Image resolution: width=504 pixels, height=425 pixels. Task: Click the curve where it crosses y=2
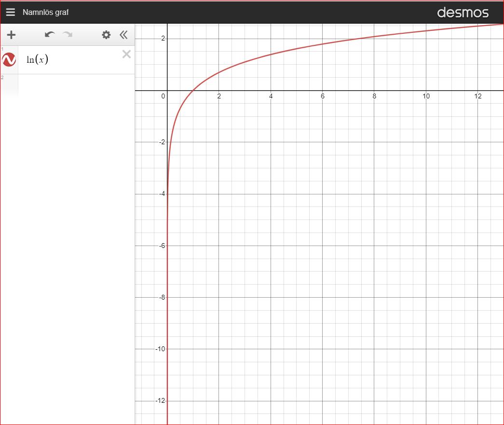point(358,39)
